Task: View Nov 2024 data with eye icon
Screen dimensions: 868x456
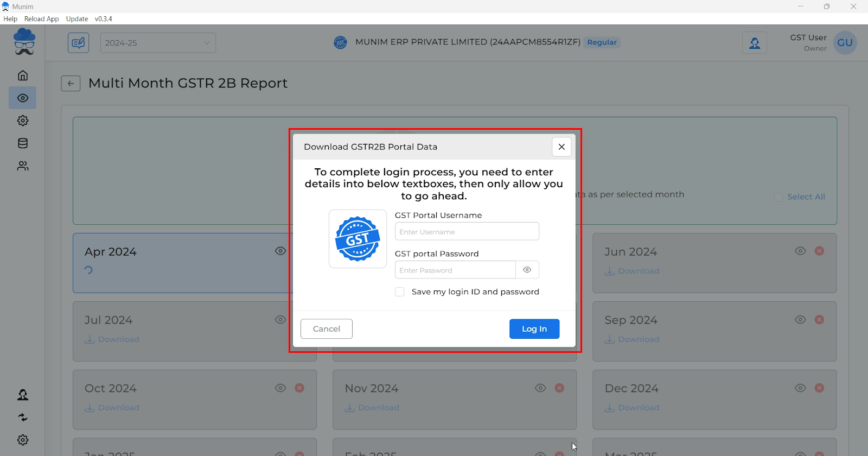Action: tap(540, 388)
